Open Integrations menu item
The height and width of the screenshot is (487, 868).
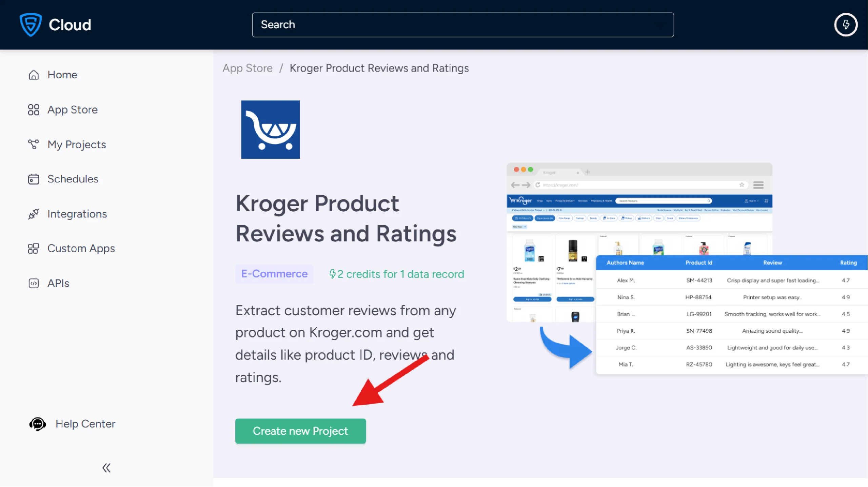coord(77,214)
